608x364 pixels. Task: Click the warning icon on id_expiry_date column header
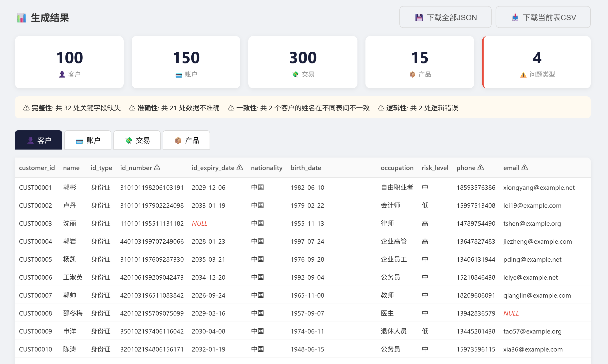tap(240, 168)
